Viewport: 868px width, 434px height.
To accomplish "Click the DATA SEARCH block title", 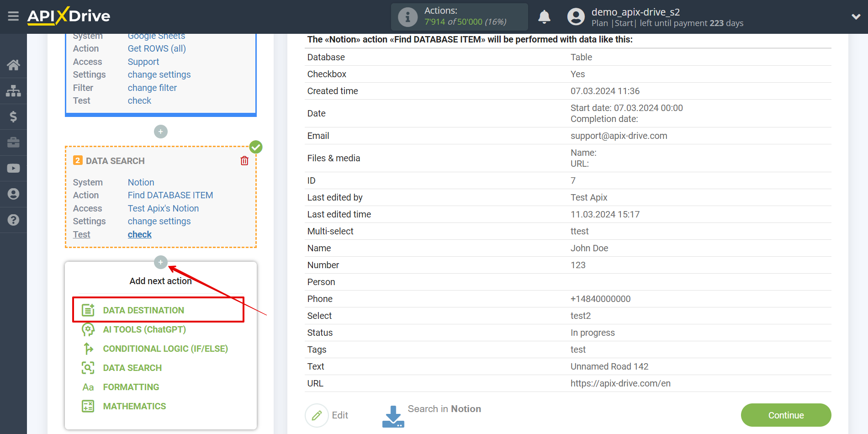I will (115, 161).
